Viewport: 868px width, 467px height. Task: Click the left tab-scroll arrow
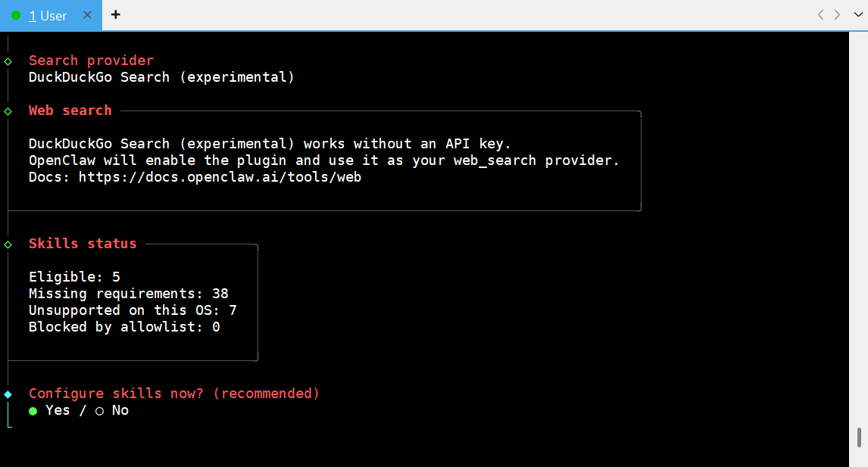pos(820,15)
